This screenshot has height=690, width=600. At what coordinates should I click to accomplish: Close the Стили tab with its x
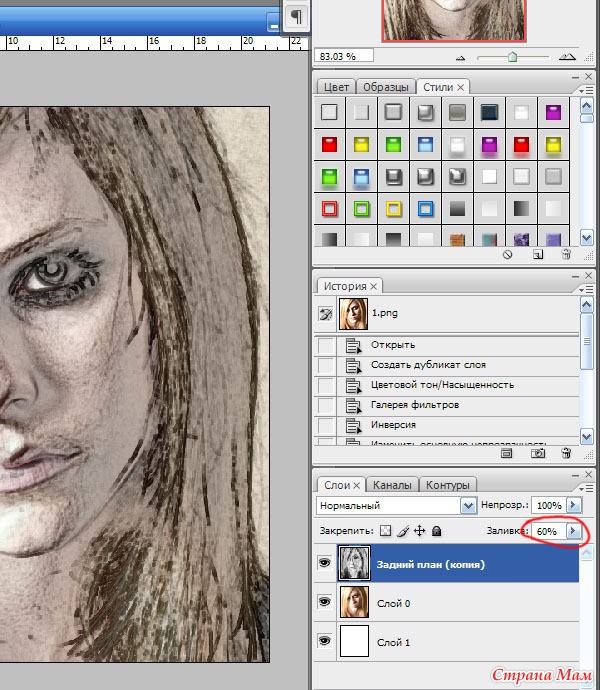(460, 88)
